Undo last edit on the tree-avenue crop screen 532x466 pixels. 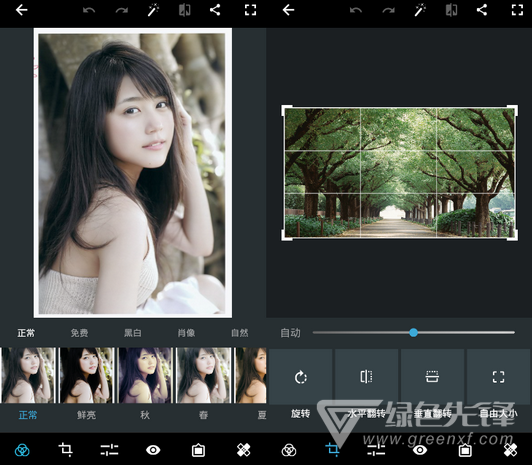(356, 10)
